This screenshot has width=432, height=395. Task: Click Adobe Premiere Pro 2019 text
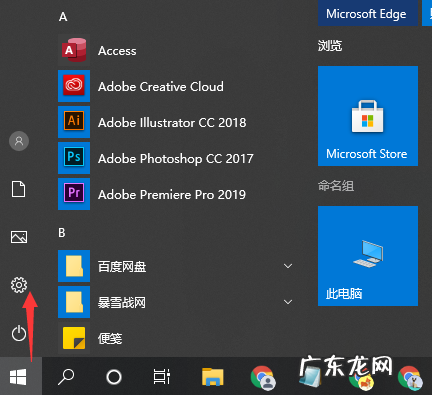click(x=172, y=195)
